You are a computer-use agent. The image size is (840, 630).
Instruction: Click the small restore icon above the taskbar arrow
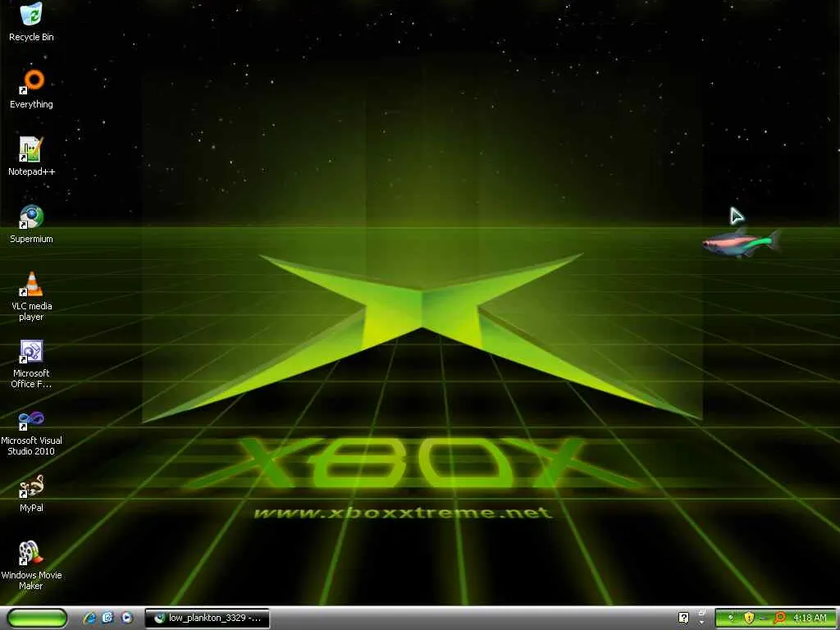click(x=702, y=612)
